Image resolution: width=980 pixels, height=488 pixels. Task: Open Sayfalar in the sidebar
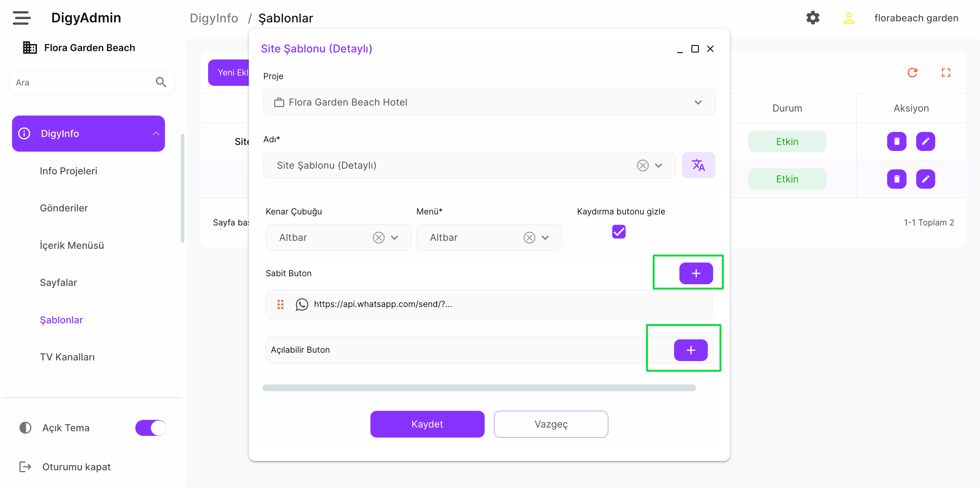point(58,283)
